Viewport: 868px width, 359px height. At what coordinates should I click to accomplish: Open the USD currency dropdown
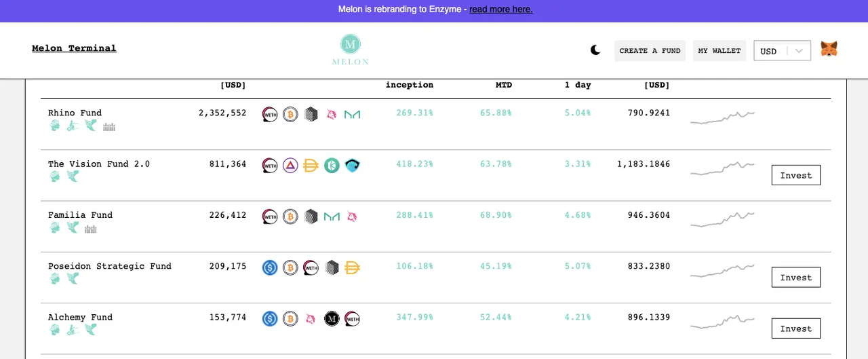782,51
